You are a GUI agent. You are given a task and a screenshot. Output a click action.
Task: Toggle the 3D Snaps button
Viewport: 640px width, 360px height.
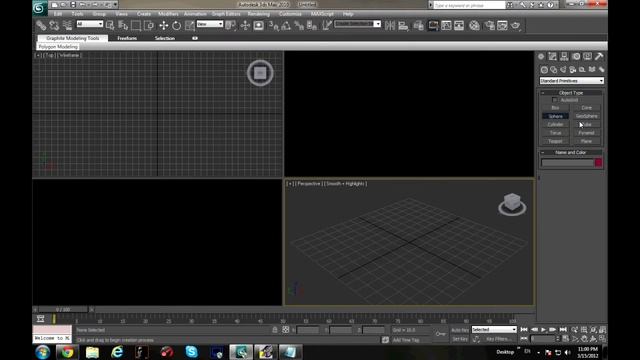(x=273, y=25)
